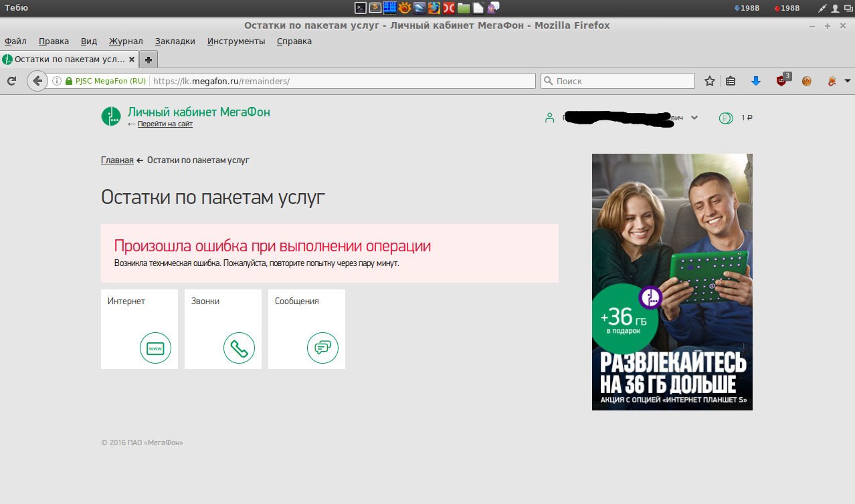Click the Главная breadcrumb link
This screenshot has height=504, width=855.
[x=117, y=160]
